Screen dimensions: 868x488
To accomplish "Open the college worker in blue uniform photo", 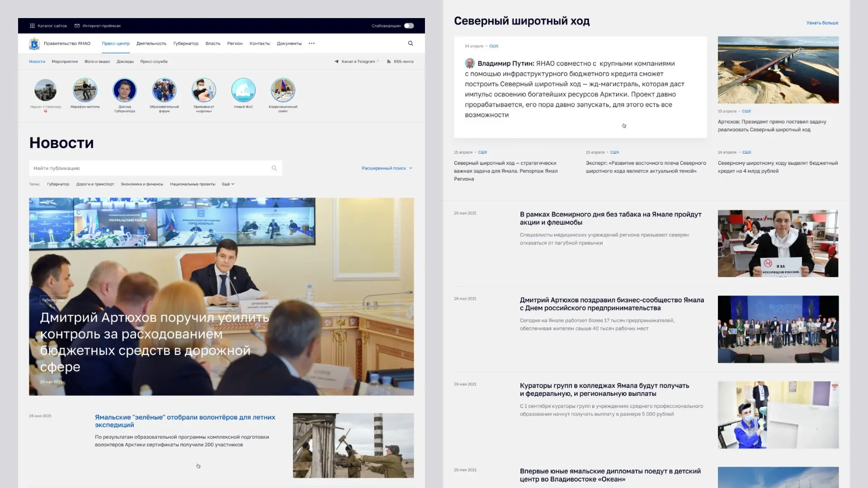I will (778, 415).
